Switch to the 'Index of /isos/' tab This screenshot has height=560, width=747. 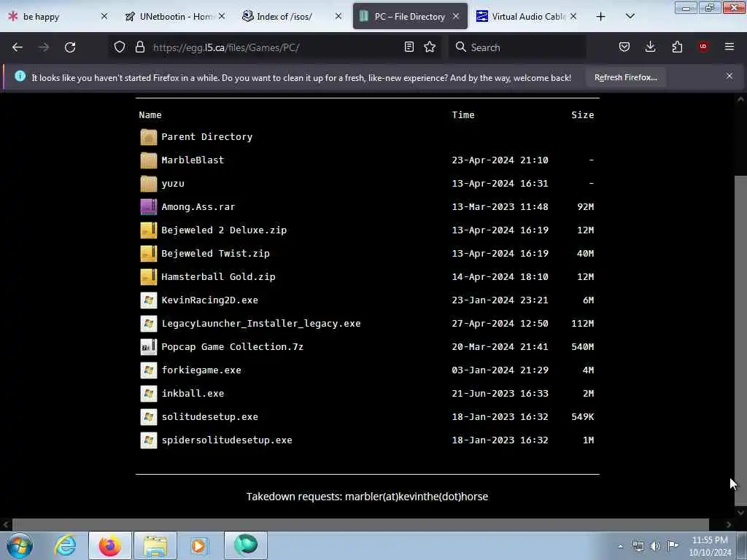(x=290, y=17)
